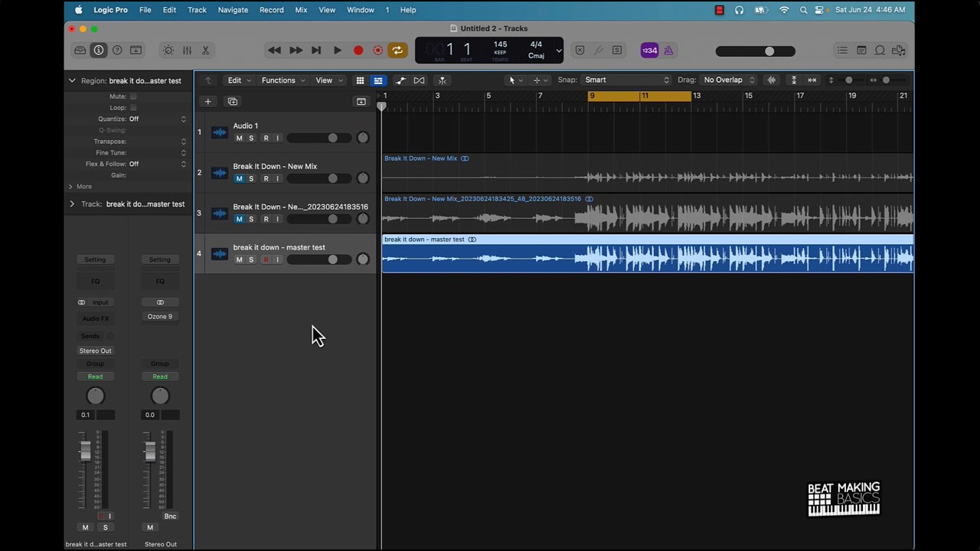Open the pointer left-click tool menu
Screen dimensions: 980x551
[x=516, y=80]
